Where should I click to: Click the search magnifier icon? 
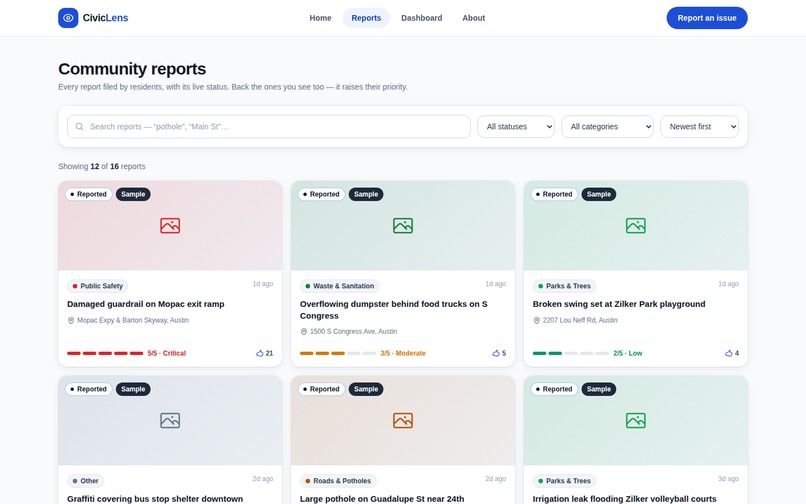click(79, 127)
